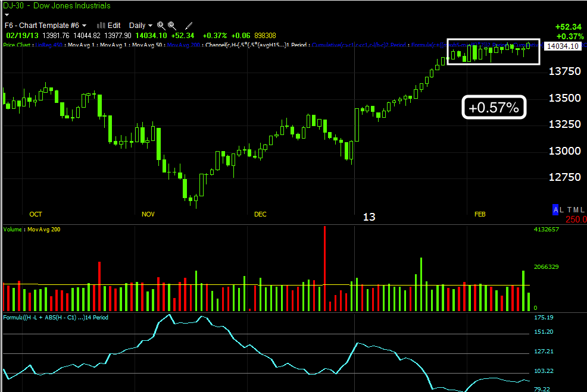
Task: Click the 79.22 indicator axis value
Action: [x=542, y=389]
